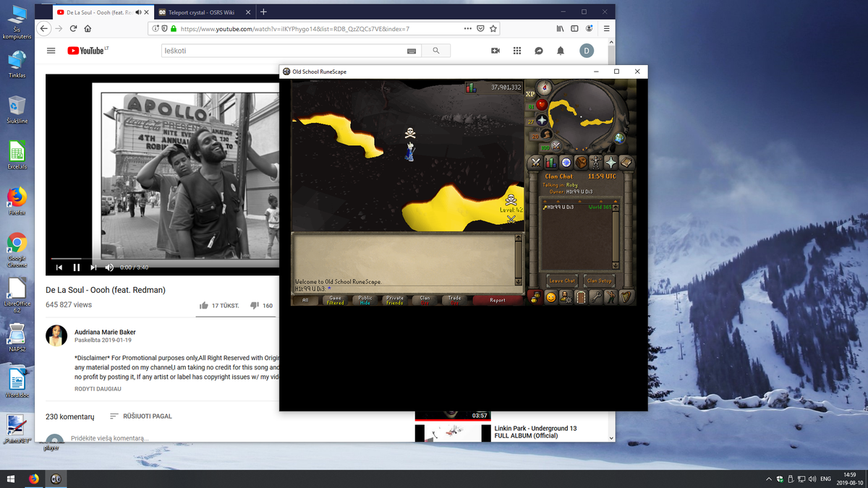
Task: Toggle the Trade Off chat filter
Action: (454, 300)
